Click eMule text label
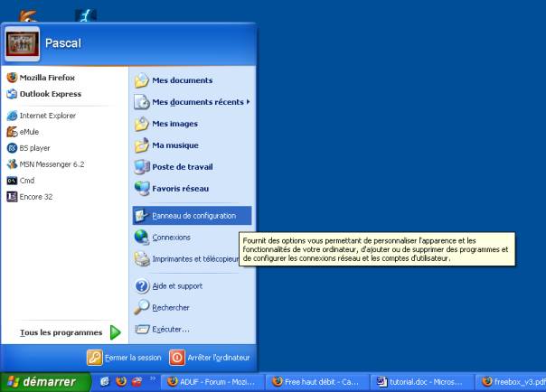 [x=29, y=132]
